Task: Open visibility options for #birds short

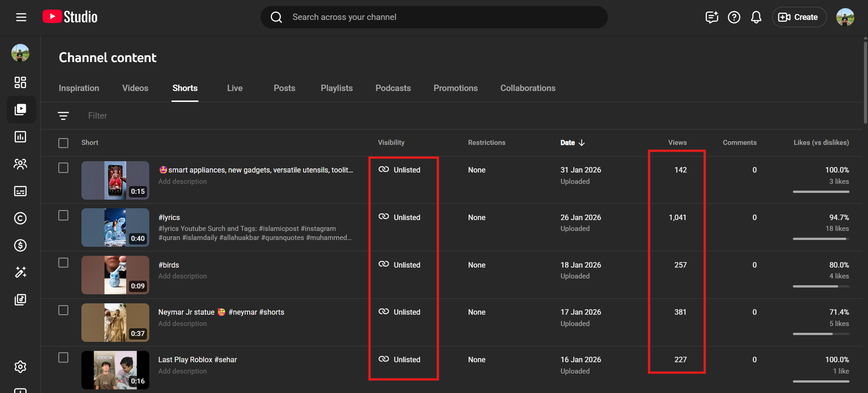Action: (x=400, y=265)
